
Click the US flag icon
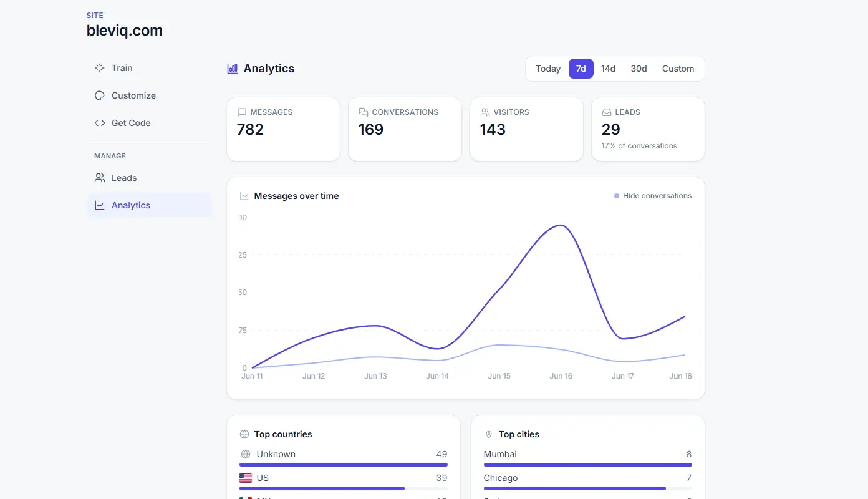click(246, 478)
